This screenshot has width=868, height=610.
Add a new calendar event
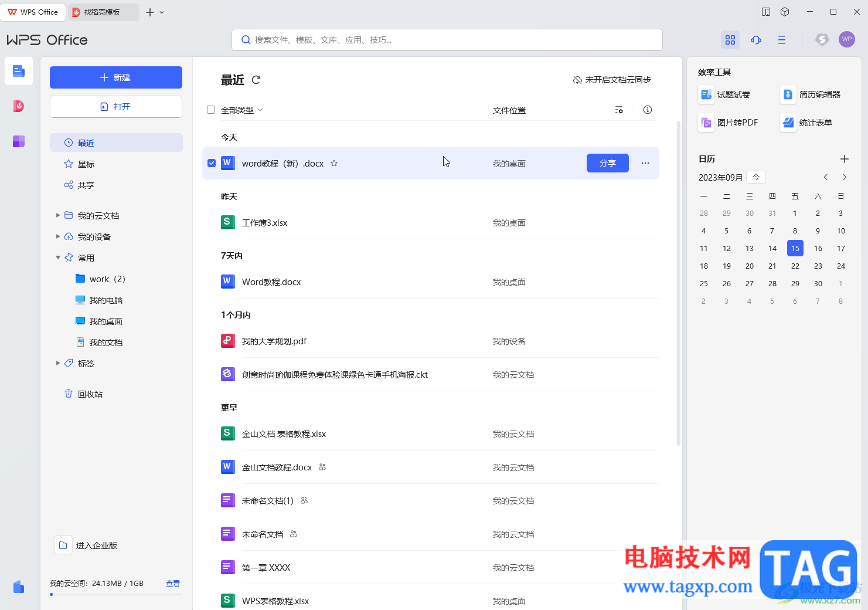coord(845,159)
